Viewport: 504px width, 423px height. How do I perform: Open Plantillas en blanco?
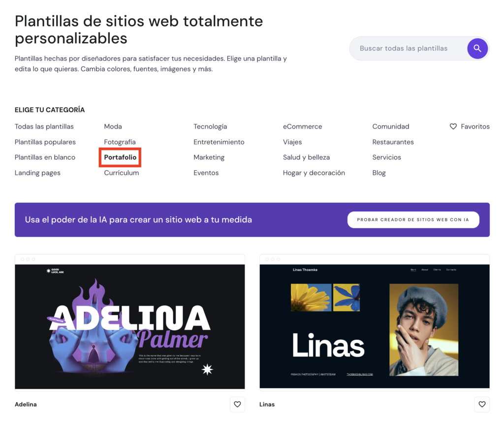coord(45,157)
